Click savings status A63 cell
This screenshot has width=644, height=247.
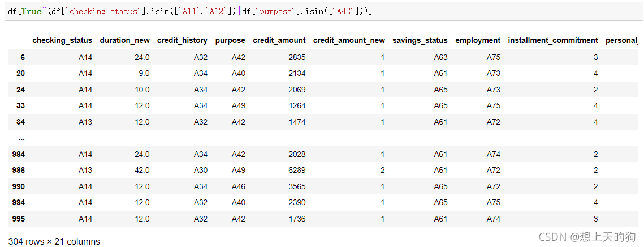coord(440,58)
